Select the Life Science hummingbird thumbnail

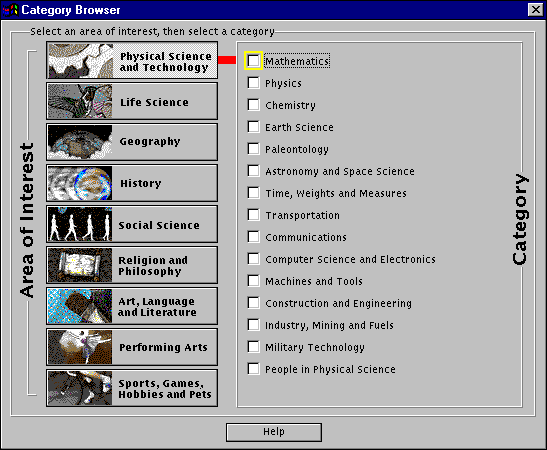(80, 101)
